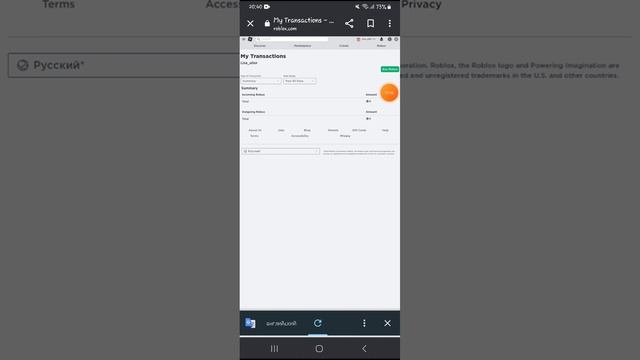The image size is (640, 360).
Task: Open the Accessibility footer link on phone page
Action: point(300,136)
